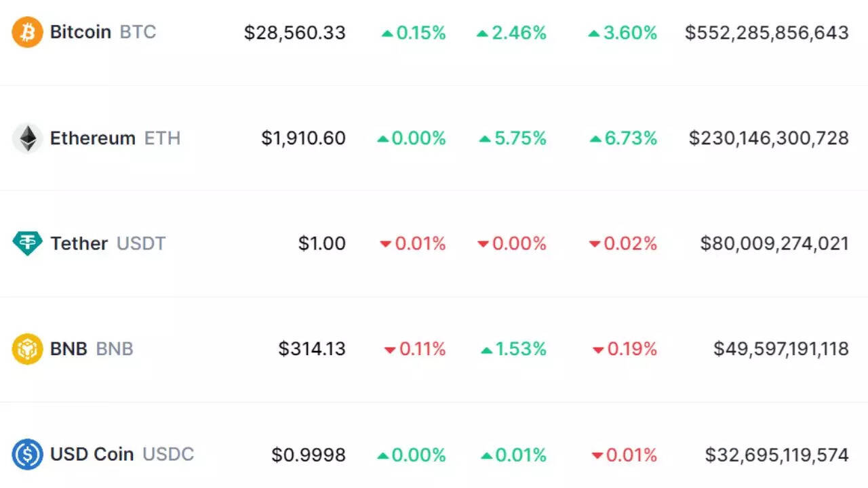
Task: Open the Tether coin name link
Action: (x=79, y=243)
